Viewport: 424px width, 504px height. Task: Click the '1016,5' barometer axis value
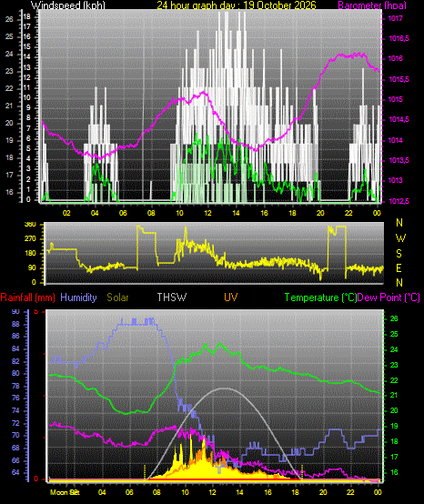[x=399, y=38]
